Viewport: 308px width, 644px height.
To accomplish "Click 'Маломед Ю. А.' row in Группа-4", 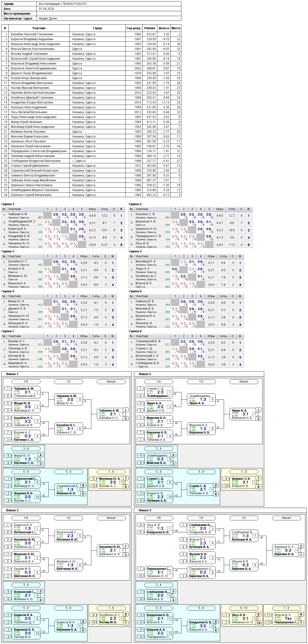I will (x=186, y=263).
